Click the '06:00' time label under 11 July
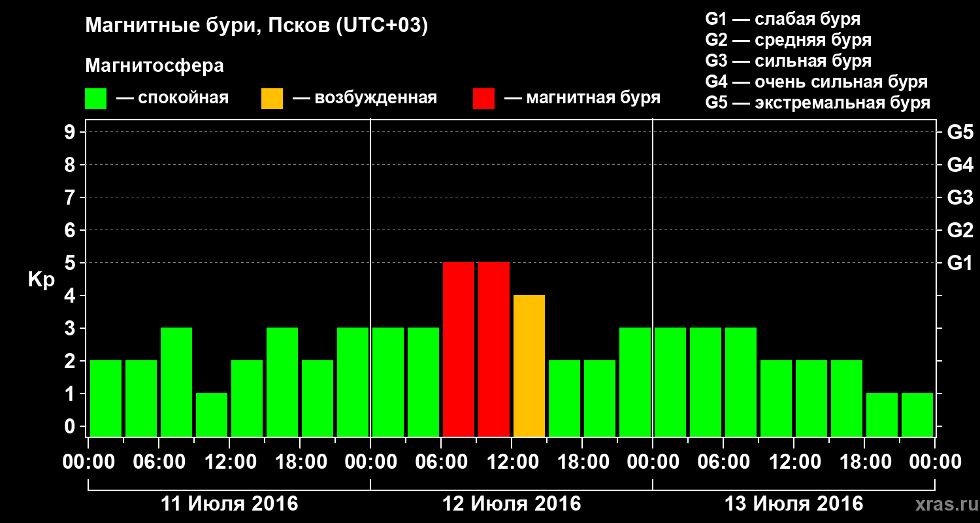980x523 pixels. click(159, 462)
